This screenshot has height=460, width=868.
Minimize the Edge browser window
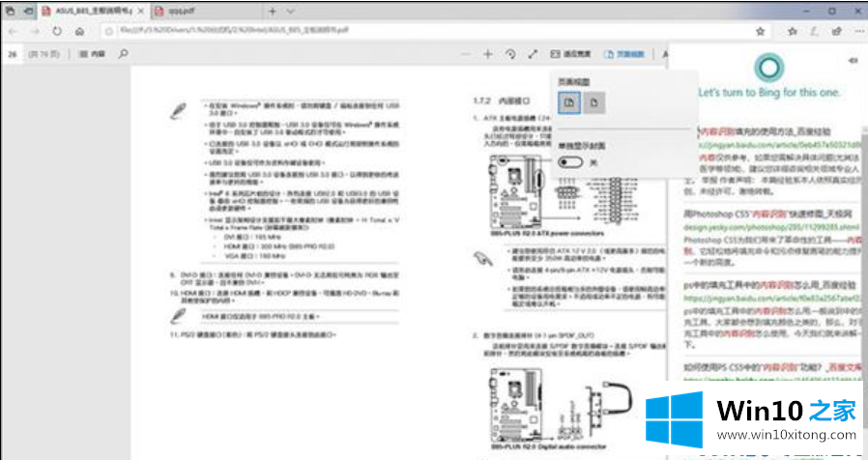pyautogui.click(x=806, y=11)
